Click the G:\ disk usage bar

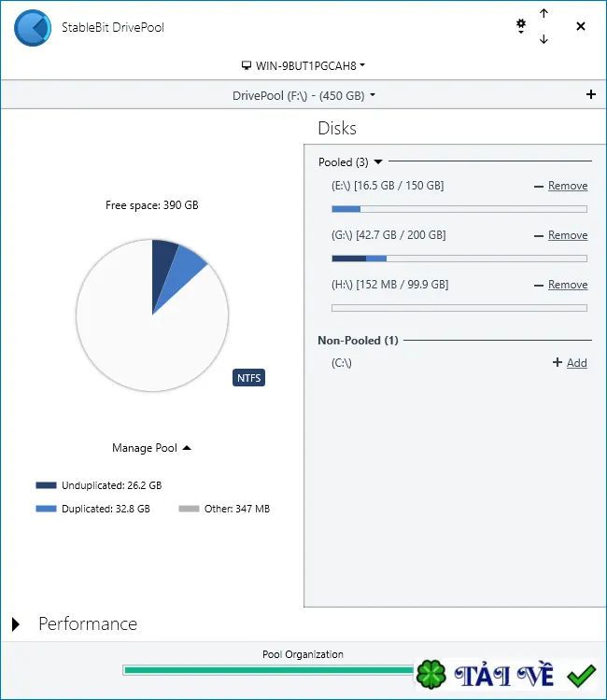459,259
